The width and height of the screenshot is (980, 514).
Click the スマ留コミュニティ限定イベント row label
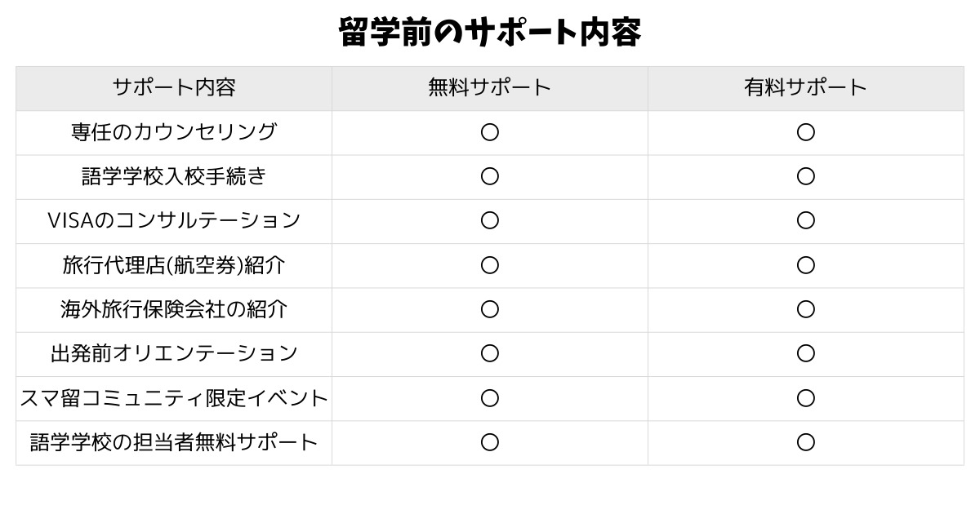pos(174,398)
